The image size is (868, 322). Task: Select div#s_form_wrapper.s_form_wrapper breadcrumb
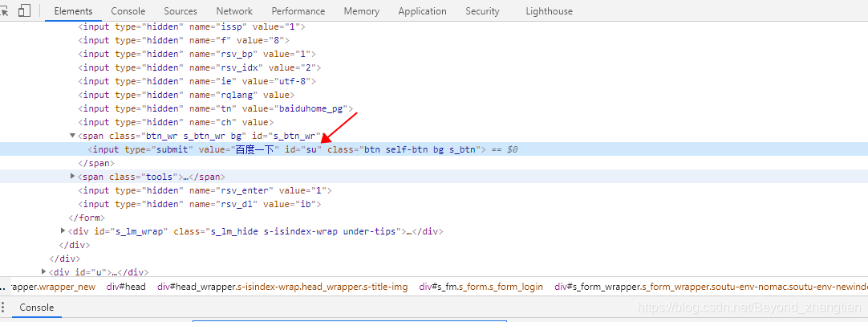tap(712, 287)
